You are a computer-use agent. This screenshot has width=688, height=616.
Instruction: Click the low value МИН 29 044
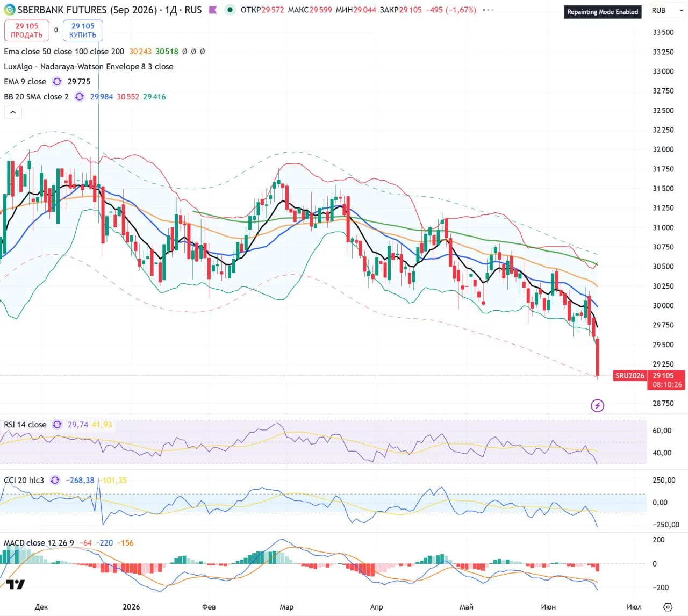(x=356, y=10)
